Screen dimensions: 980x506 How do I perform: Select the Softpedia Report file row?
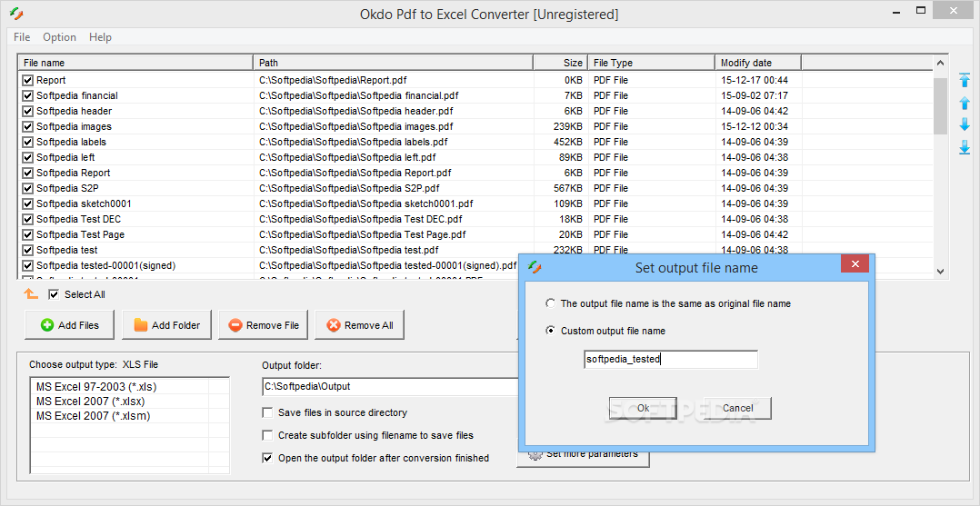475,173
